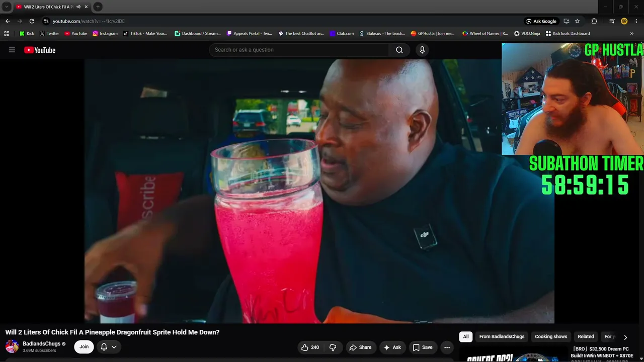The width and height of the screenshot is (644, 362).
Task: Open the TikTok bookmark
Action: coord(145,34)
